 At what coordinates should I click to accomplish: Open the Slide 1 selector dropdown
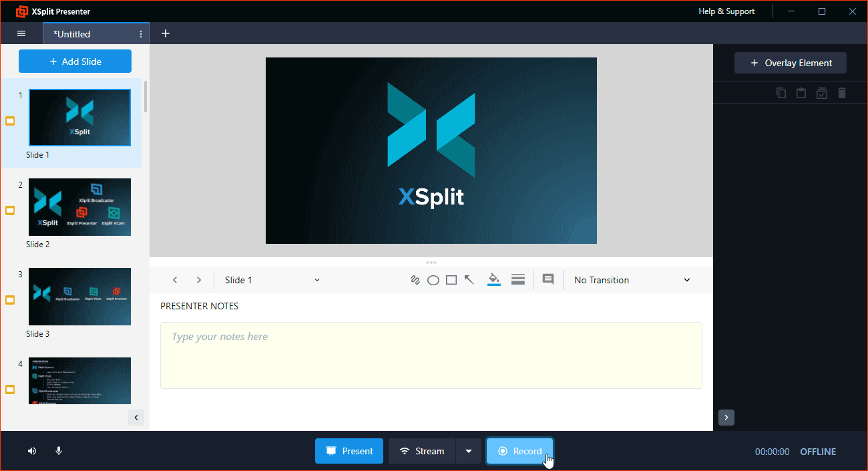[272, 280]
